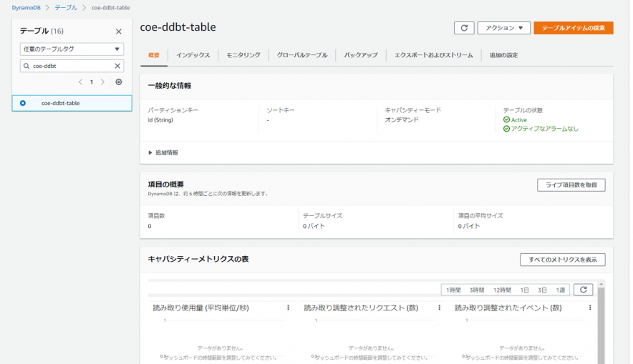Switch to the モニタリング tab
This screenshot has width=633, height=364.
[x=243, y=55]
